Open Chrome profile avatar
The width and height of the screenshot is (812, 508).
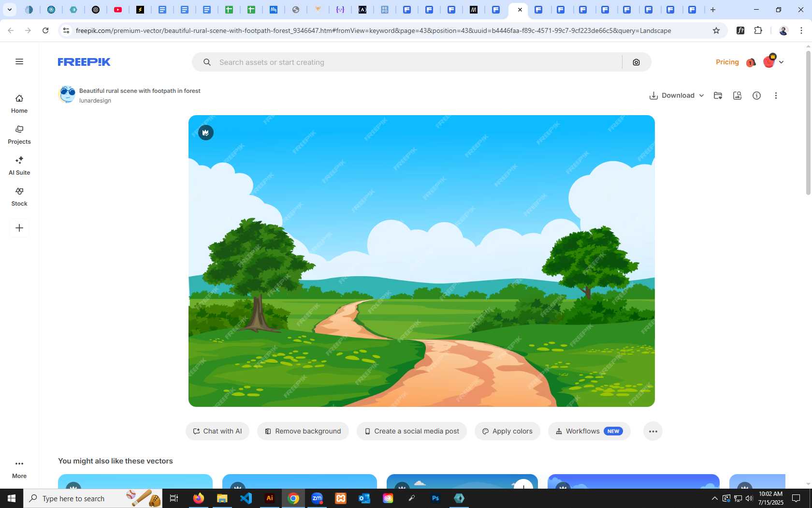pos(783,30)
